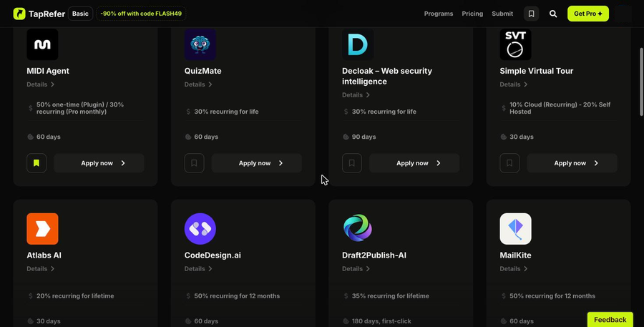The height and width of the screenshot is (327, 644).
Task: Click the FLASH49 discount code banner
Action: point(141,14)
